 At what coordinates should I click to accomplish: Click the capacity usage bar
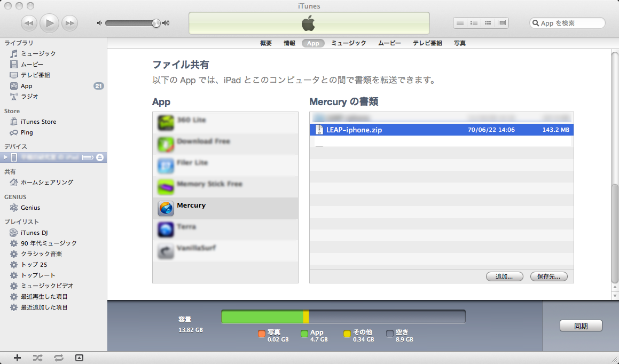[x=343, y=316]
